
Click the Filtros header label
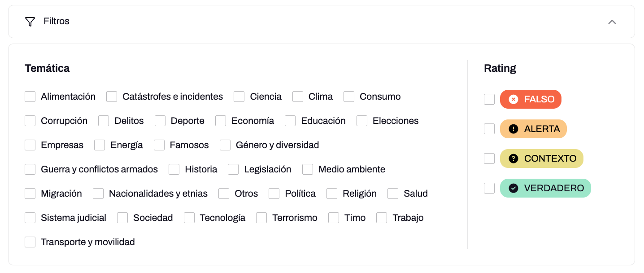[57, 21]
